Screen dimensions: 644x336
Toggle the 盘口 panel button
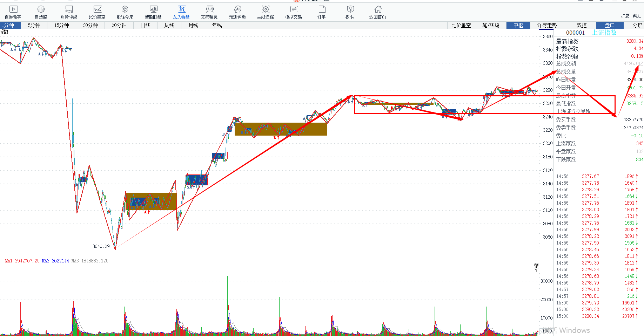(x=610, y=25)
